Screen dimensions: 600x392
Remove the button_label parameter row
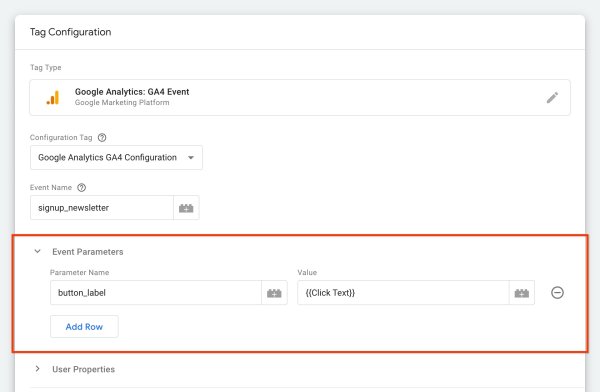557,293
